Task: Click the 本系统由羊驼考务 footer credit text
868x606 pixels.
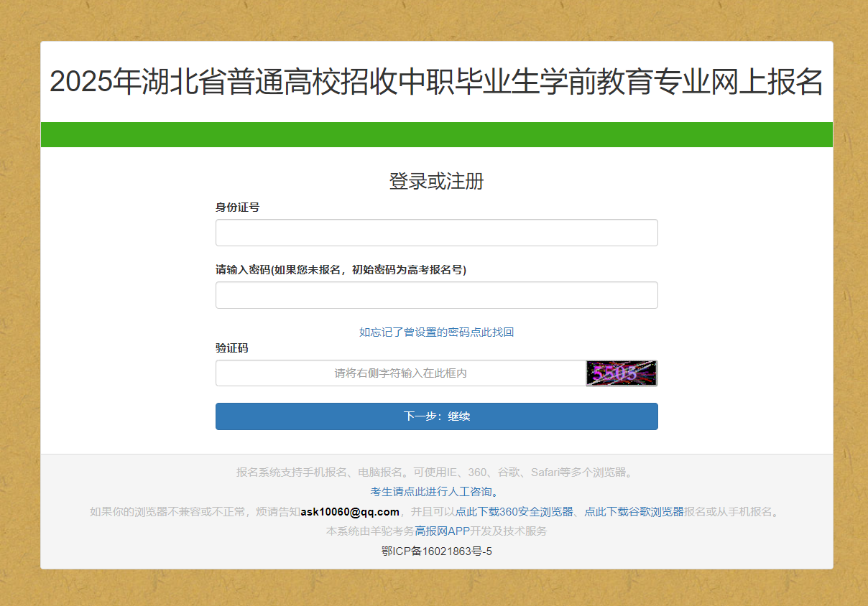Action: coord(370,531)
